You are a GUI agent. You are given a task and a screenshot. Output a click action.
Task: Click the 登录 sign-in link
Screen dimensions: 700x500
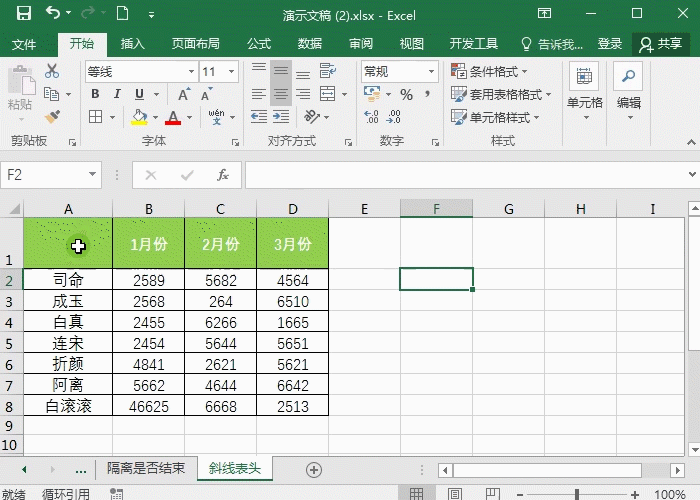pos(610,44)
